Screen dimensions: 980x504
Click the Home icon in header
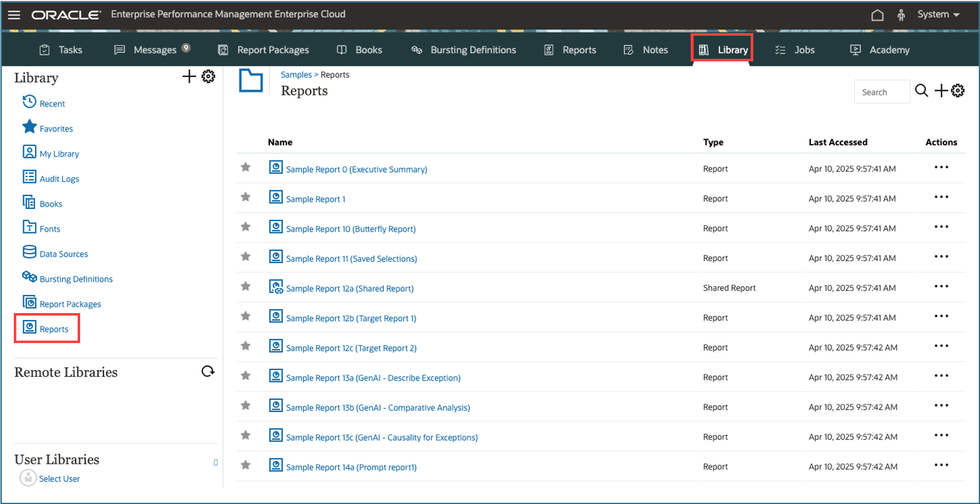tap(877, 15)
